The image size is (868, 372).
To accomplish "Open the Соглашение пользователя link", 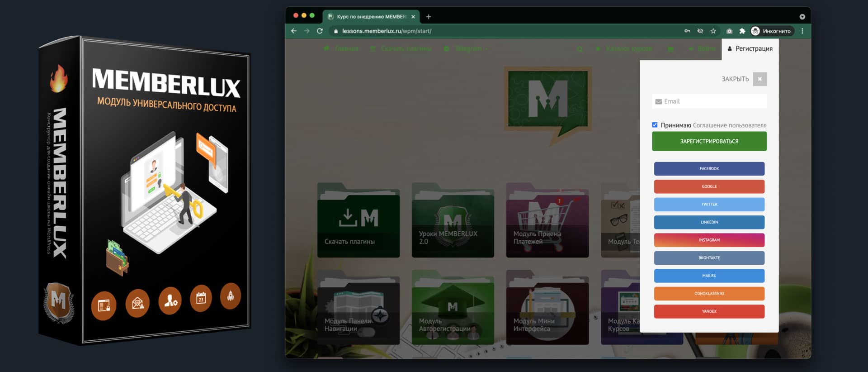I will point(730,125).
